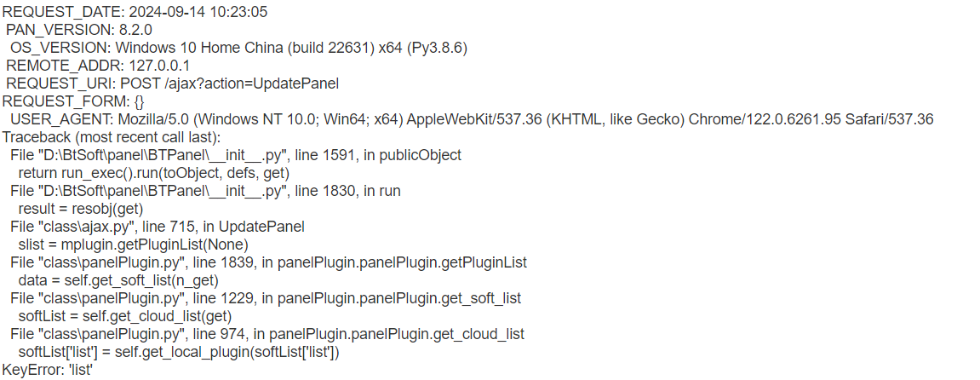Click the REQUEST_DATE timestamp line
This screenshot has height=380, width=980.
pos(135,13)
